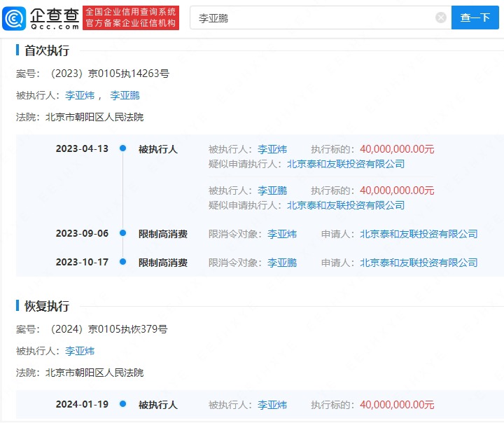Click 北京市朝阳区人民法院 under first case
504x423 pixels.
(x=94, y=117)
